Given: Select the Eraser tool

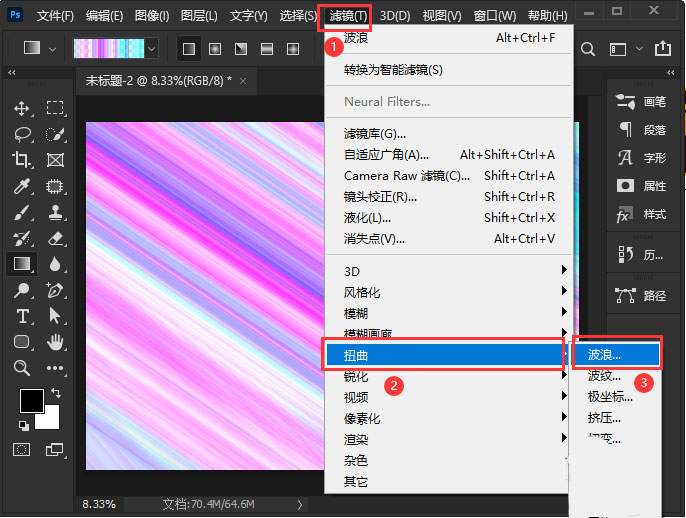Looking at the screenshot, I should pos(55,238).
